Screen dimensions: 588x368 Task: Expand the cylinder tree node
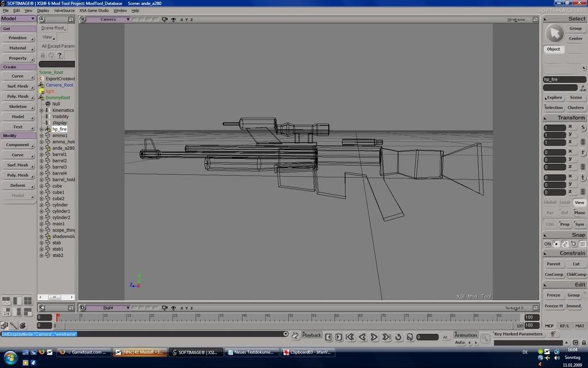pos(41,205)
